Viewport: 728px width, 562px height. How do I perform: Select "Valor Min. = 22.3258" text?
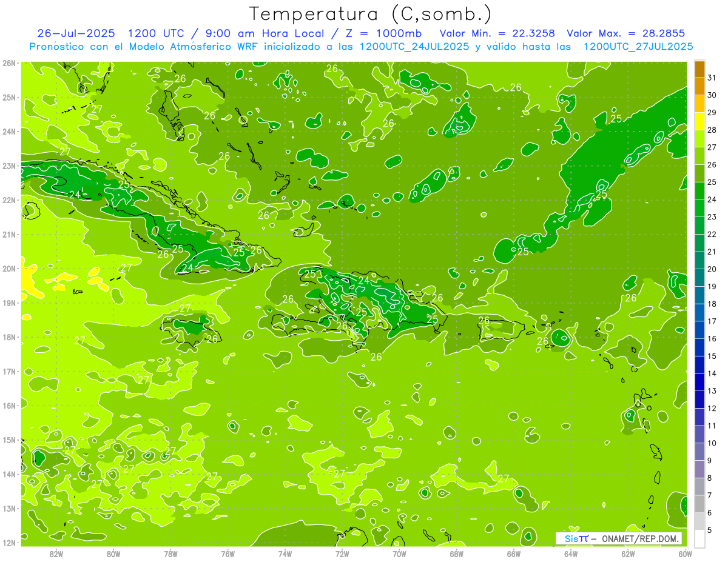[x=497, y=33]
